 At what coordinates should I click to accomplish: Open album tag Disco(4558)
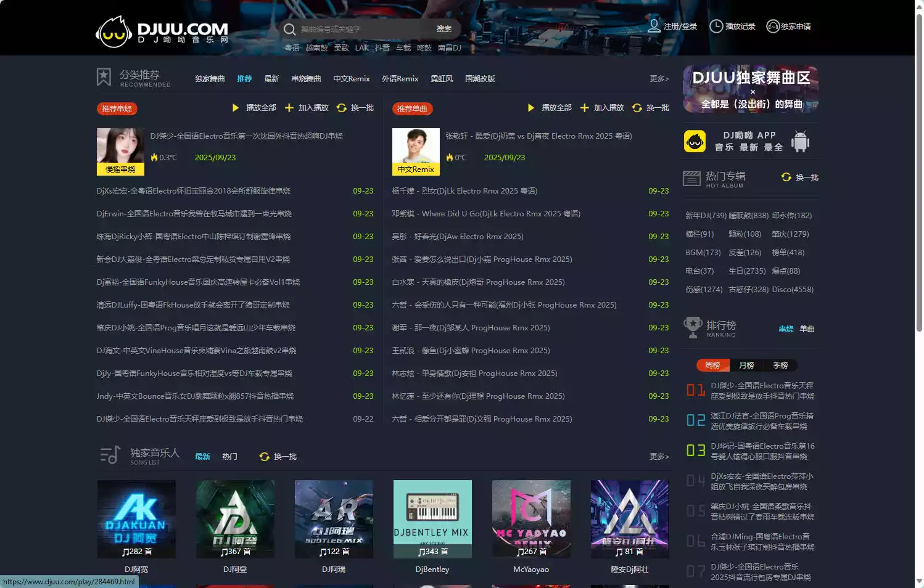[x=793, y=290]
